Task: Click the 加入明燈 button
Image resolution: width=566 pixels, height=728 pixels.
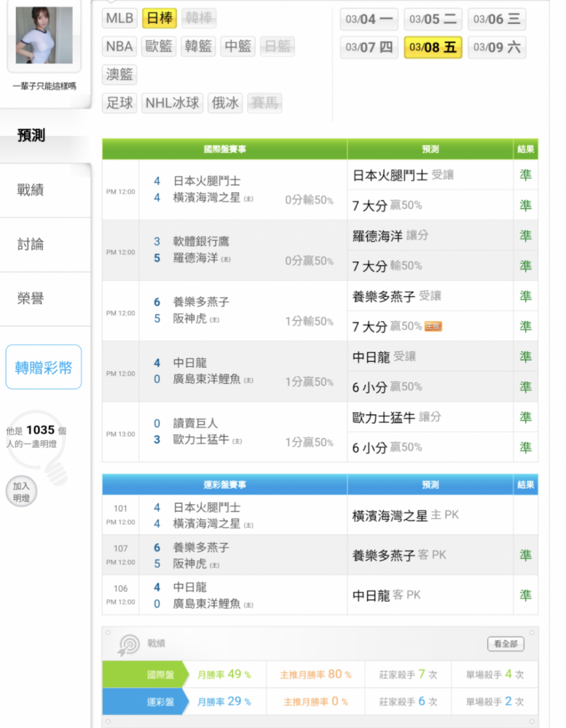Action: (x=21, y=492)
